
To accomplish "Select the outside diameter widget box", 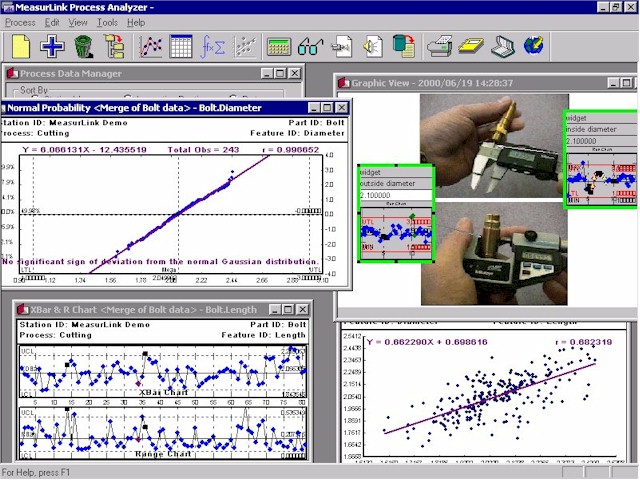I will (x=396, y=212).
